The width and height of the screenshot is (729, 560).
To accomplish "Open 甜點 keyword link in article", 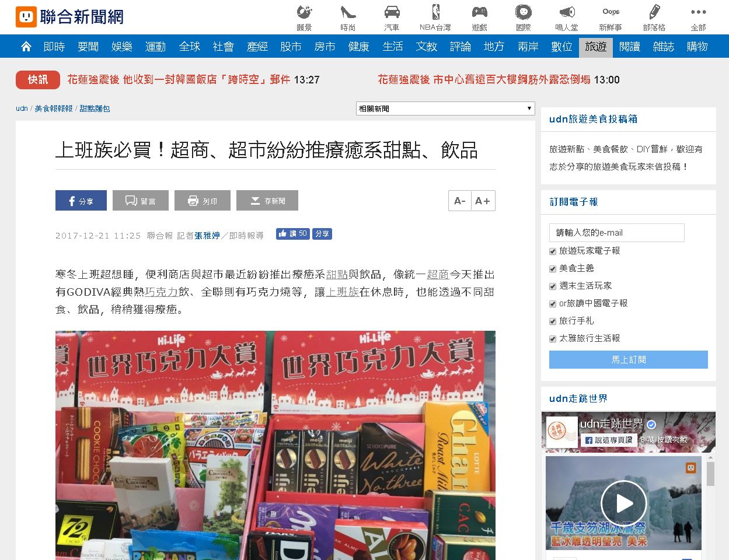I will tap(337, 274).
